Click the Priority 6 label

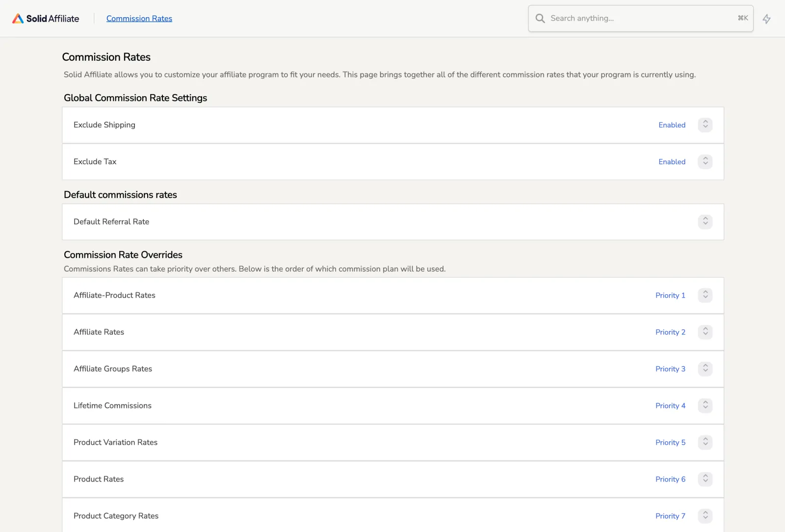(670, 479)
